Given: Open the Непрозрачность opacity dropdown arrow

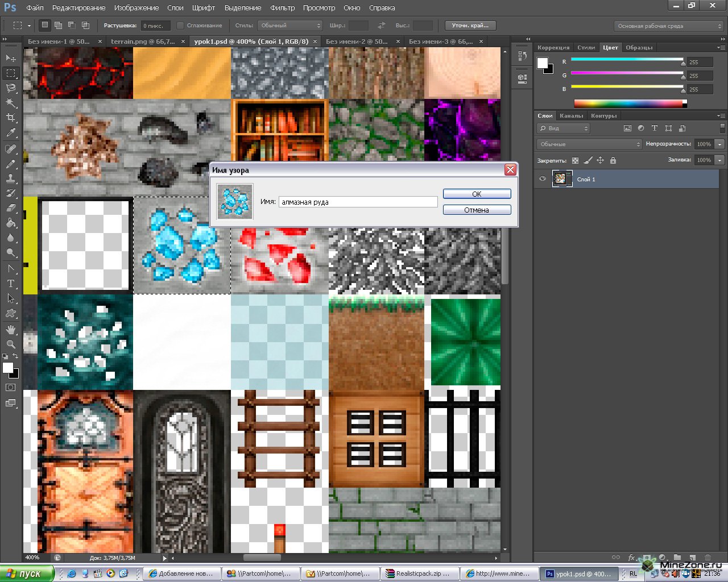Looking at the screenshot, I should tap(720, 144).
